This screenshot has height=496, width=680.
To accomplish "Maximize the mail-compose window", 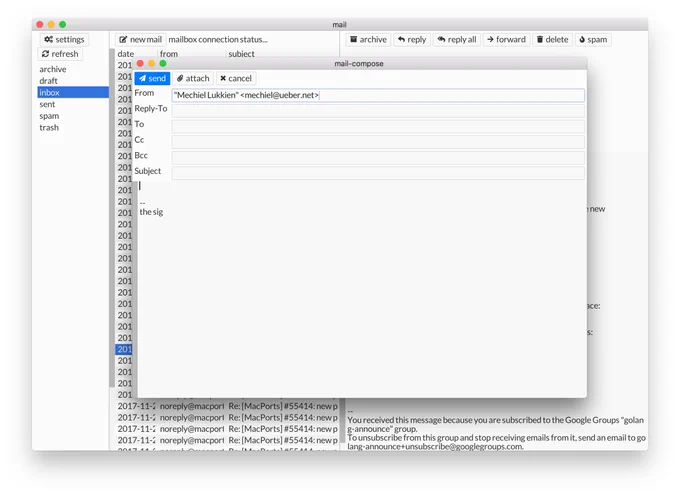I will (163, 64).
